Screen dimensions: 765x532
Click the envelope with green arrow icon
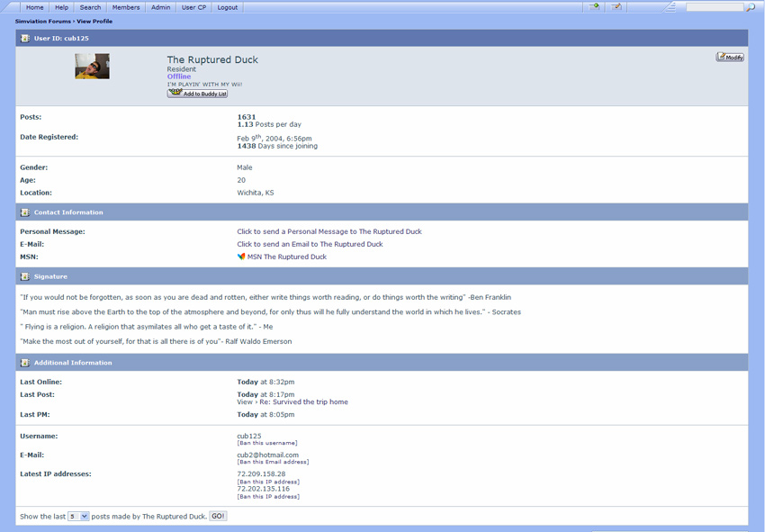pos(594,6)
